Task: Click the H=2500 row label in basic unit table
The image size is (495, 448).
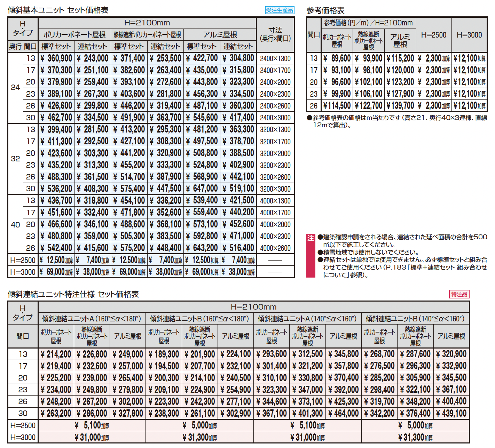Action: [x=23, y=260]
